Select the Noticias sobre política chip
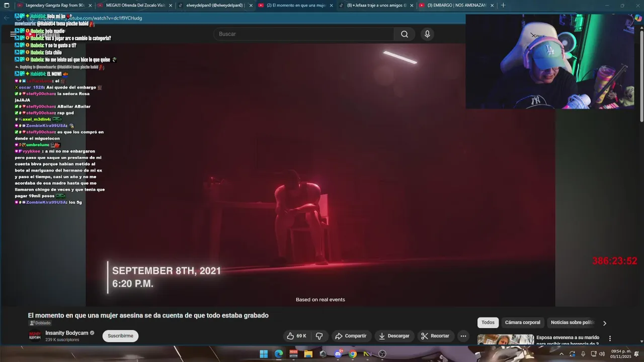This screenshot has height=362, width=644. pyautogui.click(x=573, y=323)
